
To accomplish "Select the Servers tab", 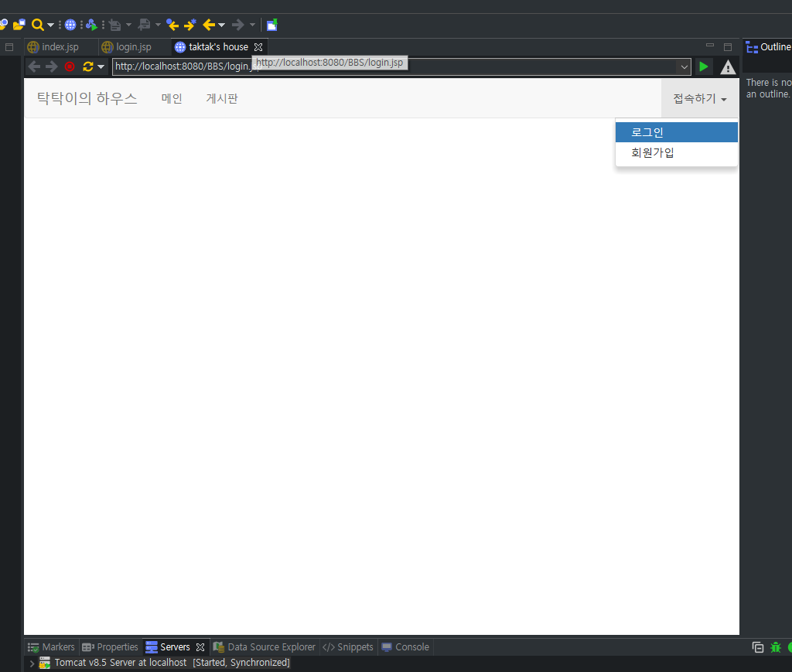I will click(175, 646).
